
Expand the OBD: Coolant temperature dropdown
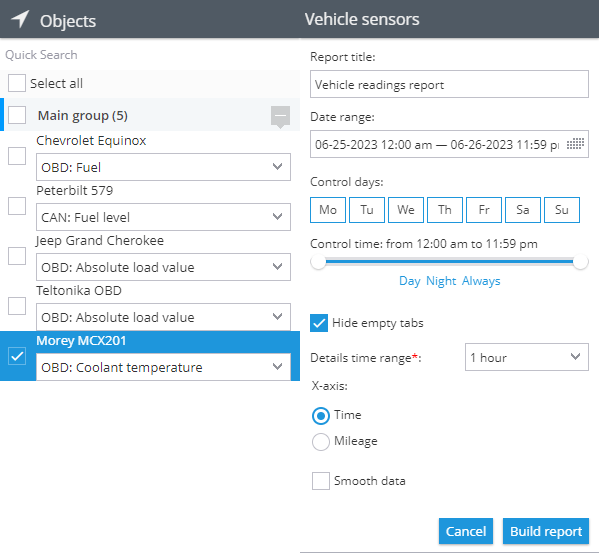[163, 367]
